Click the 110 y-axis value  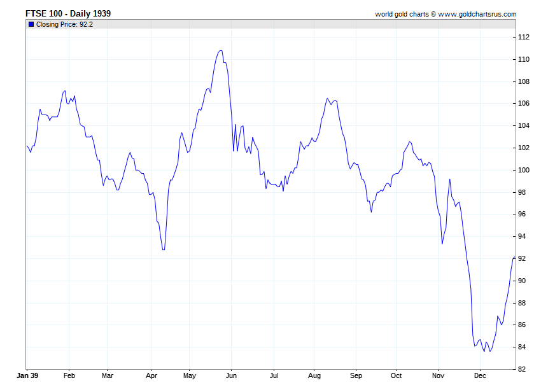pos(524,59)
